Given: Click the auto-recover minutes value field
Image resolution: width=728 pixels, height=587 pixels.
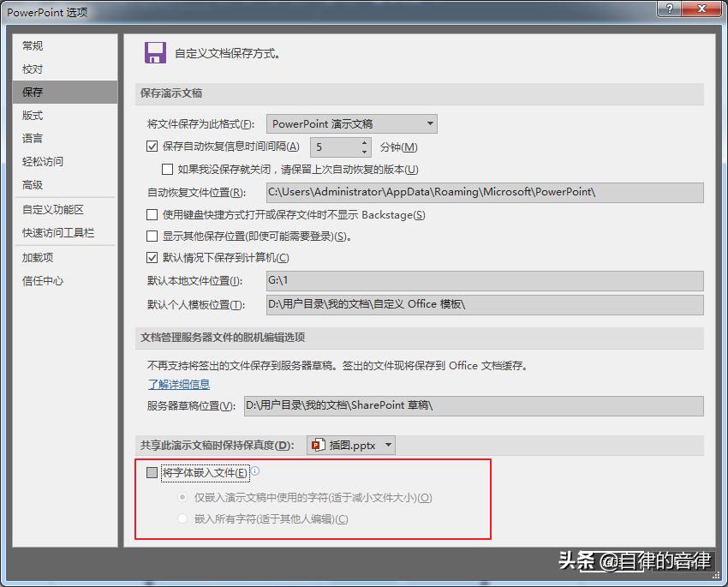Looking at the screenshot, I should 335,147.
